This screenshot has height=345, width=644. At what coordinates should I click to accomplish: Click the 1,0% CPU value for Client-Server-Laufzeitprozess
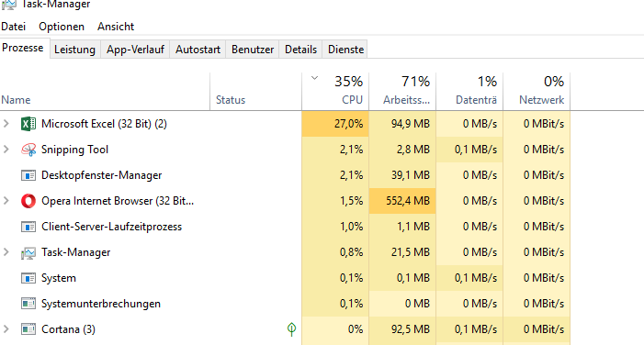tap(351, 227)
